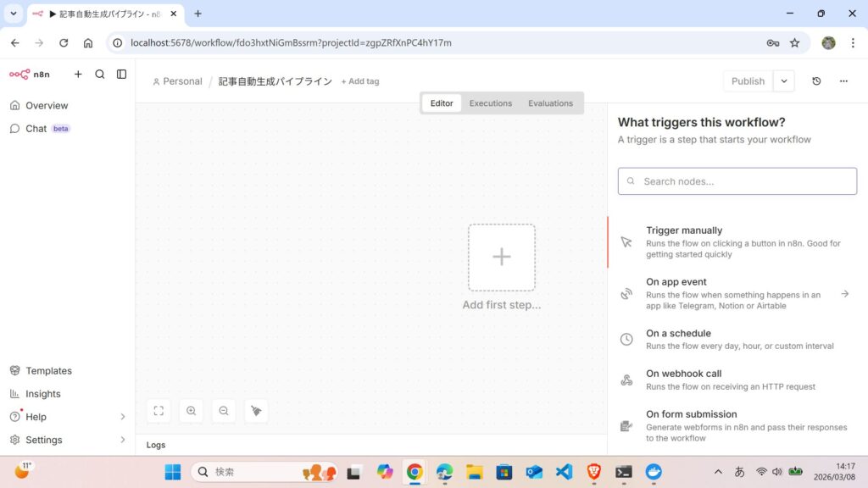This screenshot has width=868, height=488.
Task: Click the zoom out canvas button
Action: coord(224,411)
